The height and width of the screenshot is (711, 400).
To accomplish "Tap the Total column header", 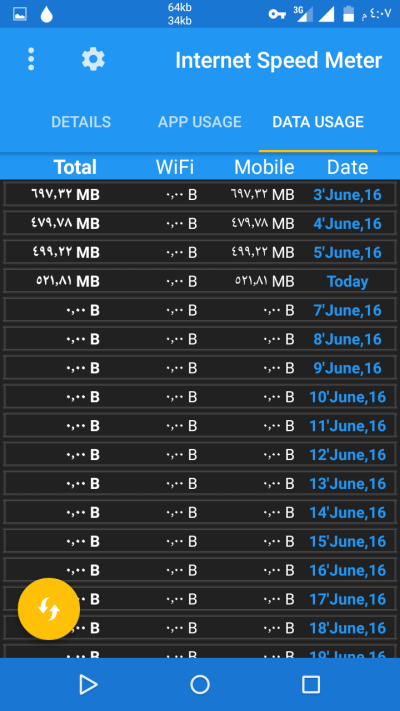I will click(x=75, y=167).
